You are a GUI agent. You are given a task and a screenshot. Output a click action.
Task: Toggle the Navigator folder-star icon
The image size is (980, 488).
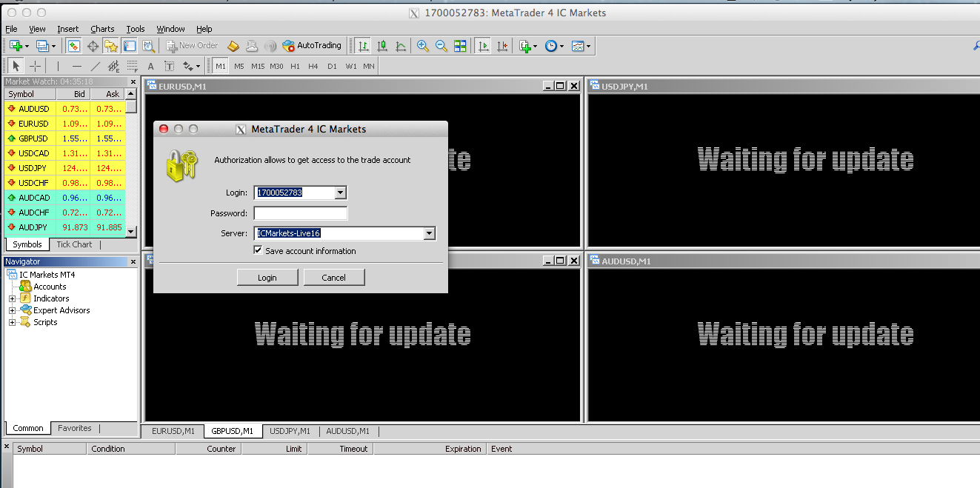pyautogui.click(x=111, y=46)
